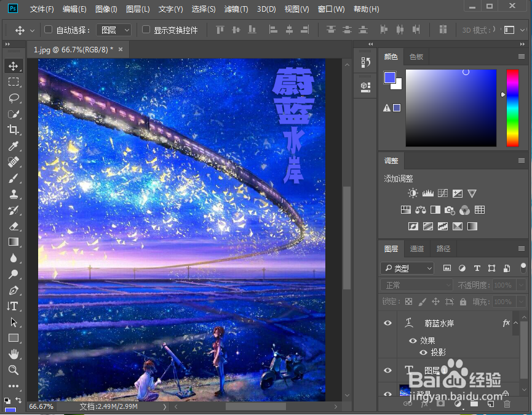Add a Brightness/Contrast adjustment
Viewport: 532px width, 415px height.
[x=413, y=193]
